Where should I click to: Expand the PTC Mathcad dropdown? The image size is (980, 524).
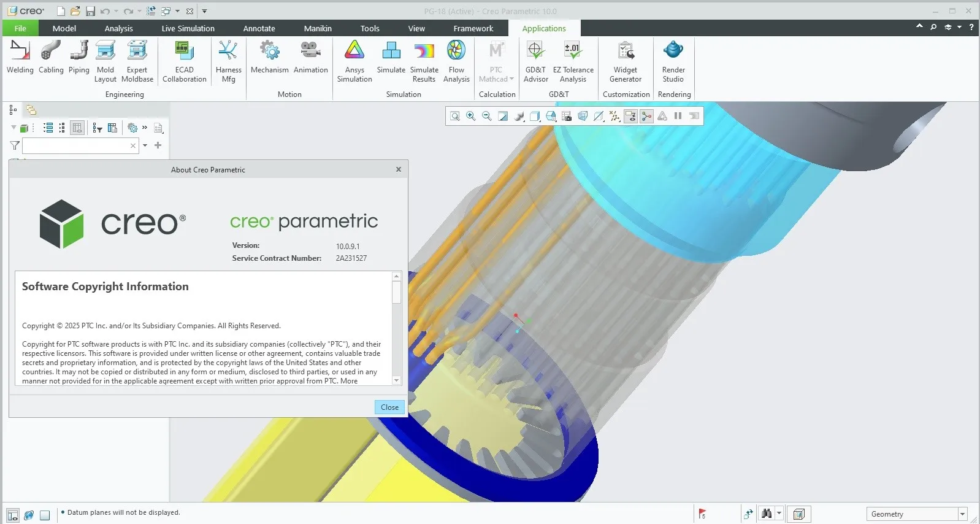coord(511,79)
